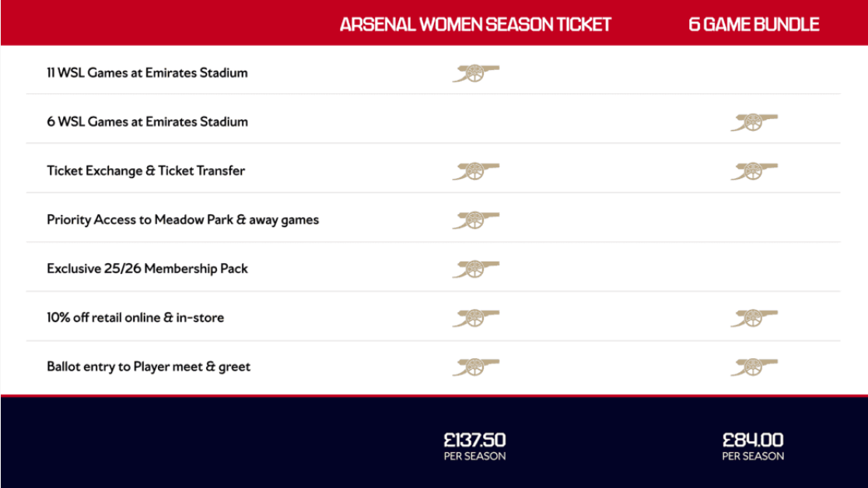
Task: Click cannon icon for Priority Access to Meadow Park
Action: click(x=475, y=220)
